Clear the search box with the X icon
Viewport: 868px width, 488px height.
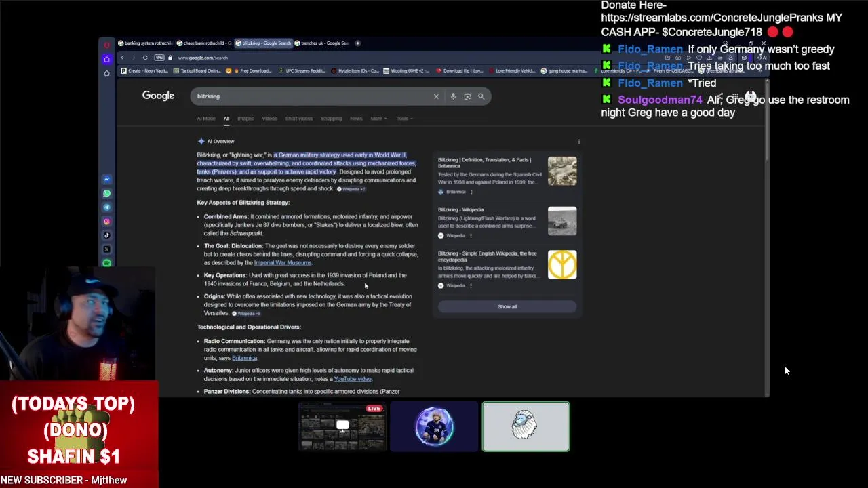436,96
